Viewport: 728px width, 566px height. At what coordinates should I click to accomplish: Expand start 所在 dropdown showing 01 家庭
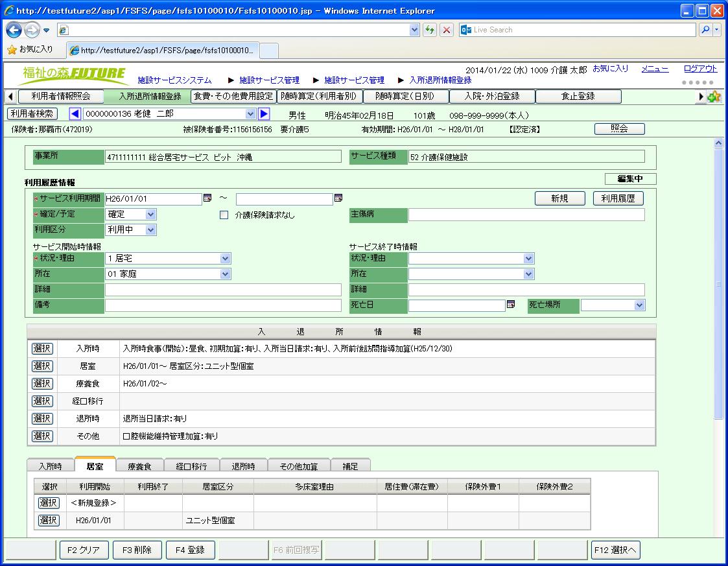click(225, 274)
